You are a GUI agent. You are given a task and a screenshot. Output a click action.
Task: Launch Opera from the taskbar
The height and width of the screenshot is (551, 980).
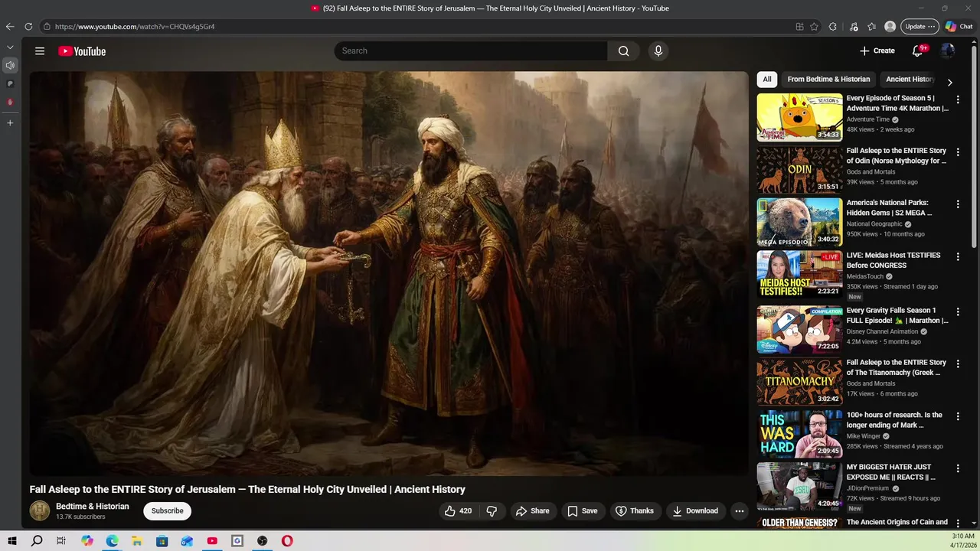click(x=287, y=541)
